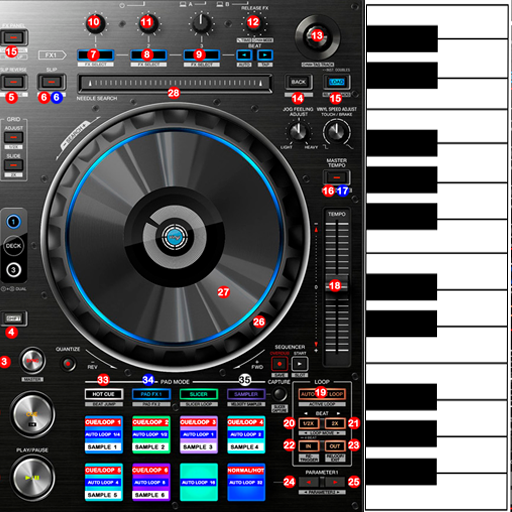Switch to PAD FX1 pad mode
Screen dimensions: 512x512
151,394
